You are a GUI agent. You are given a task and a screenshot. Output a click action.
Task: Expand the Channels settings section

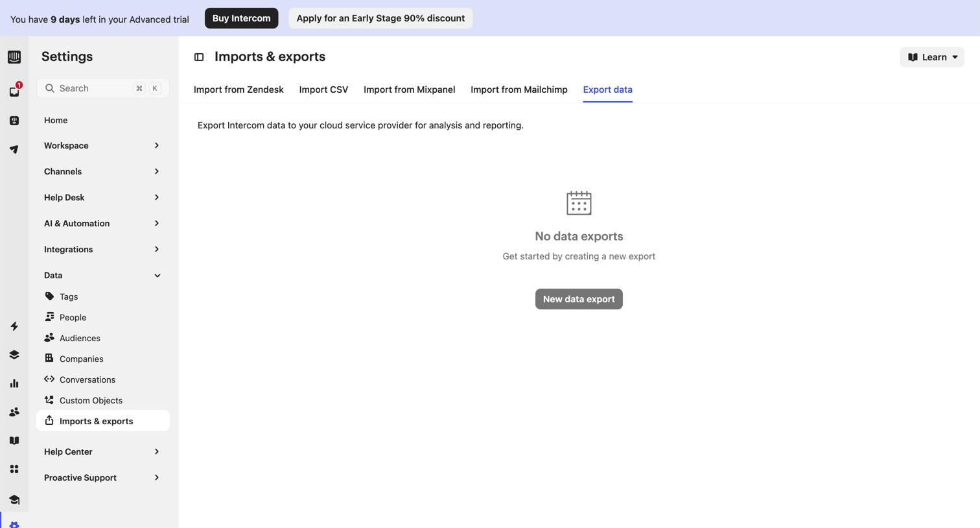(102, 171)
